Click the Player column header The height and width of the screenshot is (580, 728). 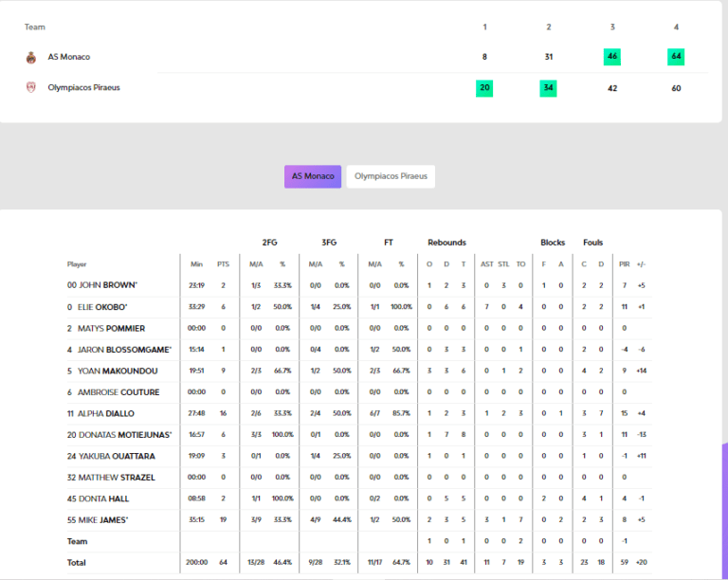pos(77,264)
